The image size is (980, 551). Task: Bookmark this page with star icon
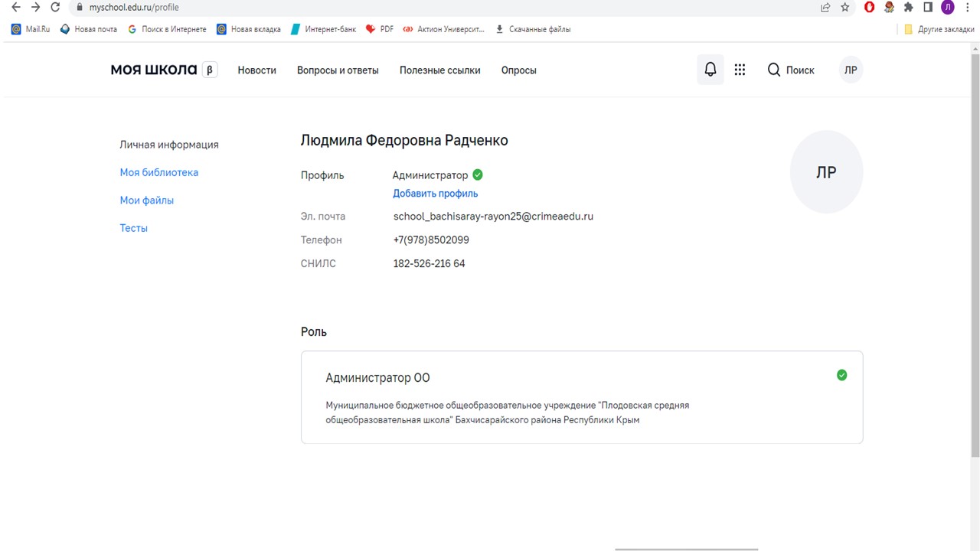pos(845,7)
